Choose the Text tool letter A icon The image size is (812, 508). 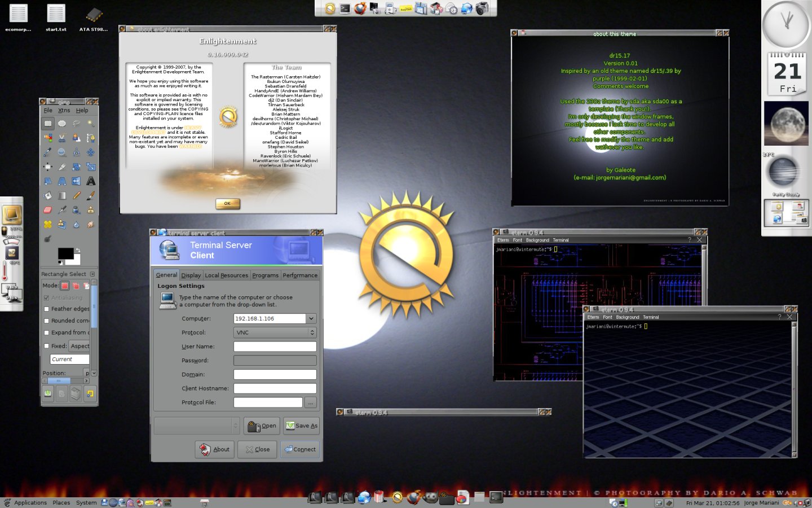tap(90, 181)
